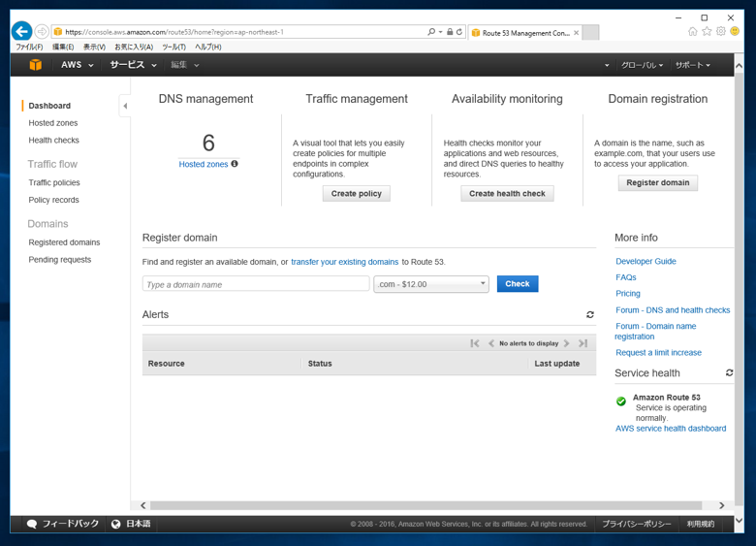Click the Type a domain name field

click(x=256, y=284)
